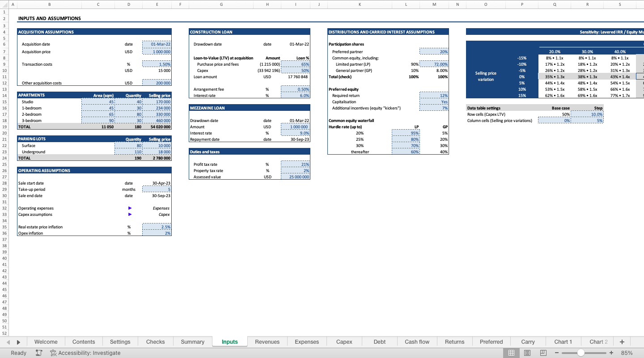
Task: Select the required return 12% cell
Action: coord(434,96)
